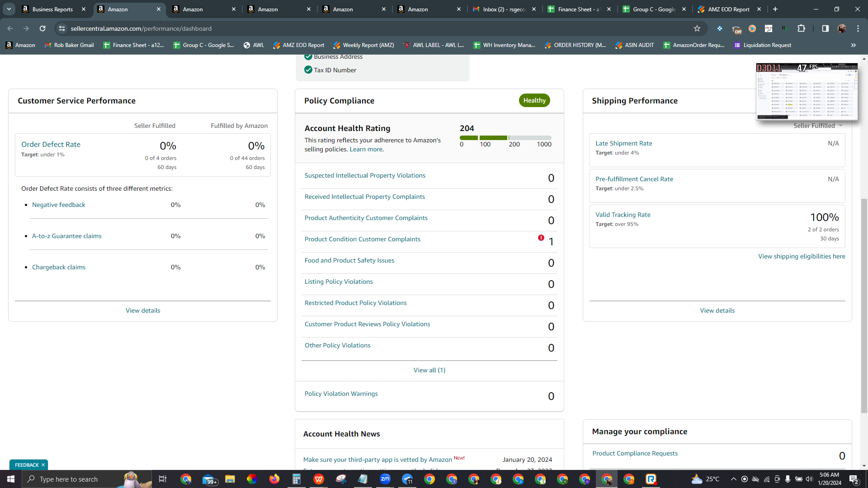Open RingCentral app on the taskbar

[x=651, y=479]
